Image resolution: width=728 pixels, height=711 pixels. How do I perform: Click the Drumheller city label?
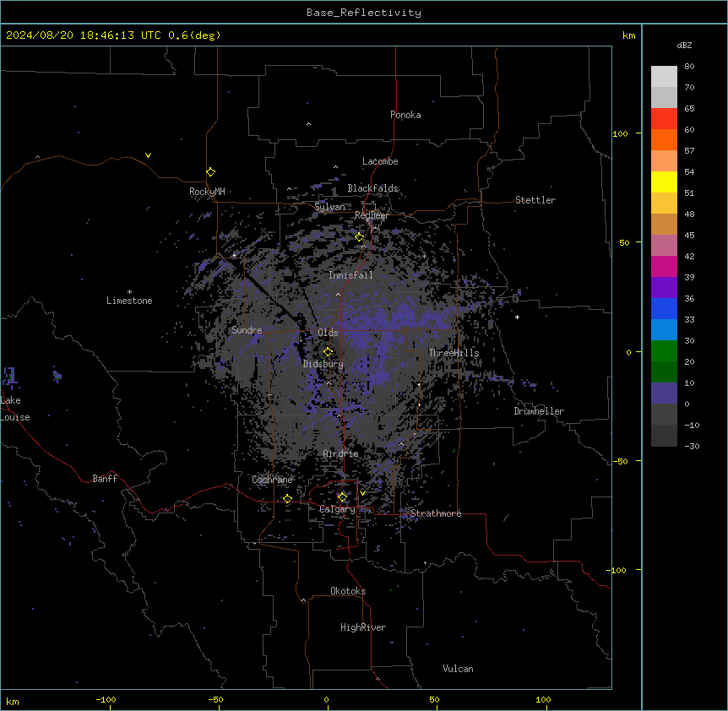coord(539,411)
